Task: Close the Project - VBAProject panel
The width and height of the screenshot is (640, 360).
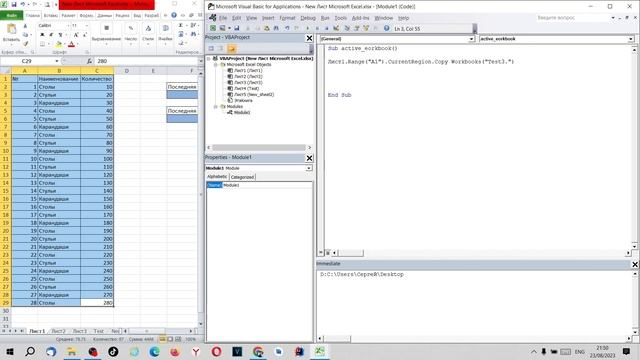Action: [309, 38]
